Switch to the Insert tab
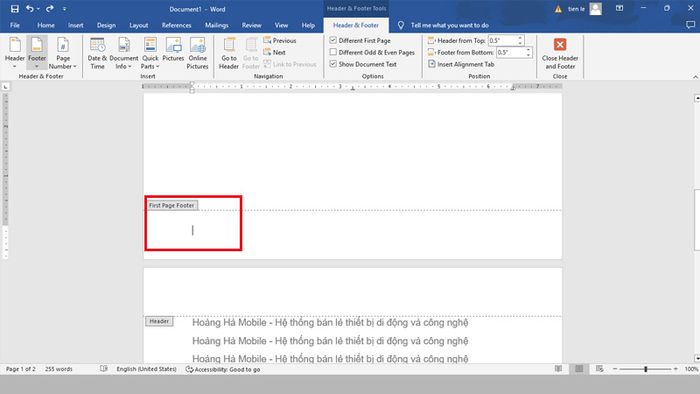This screenshot has height=394, width=700. (x=75, y=25)
